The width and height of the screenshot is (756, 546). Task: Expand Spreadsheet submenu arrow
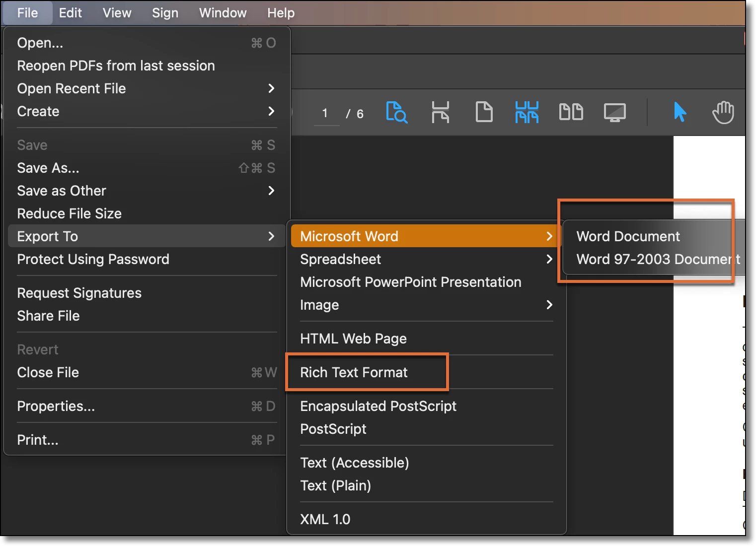(549, 259)
